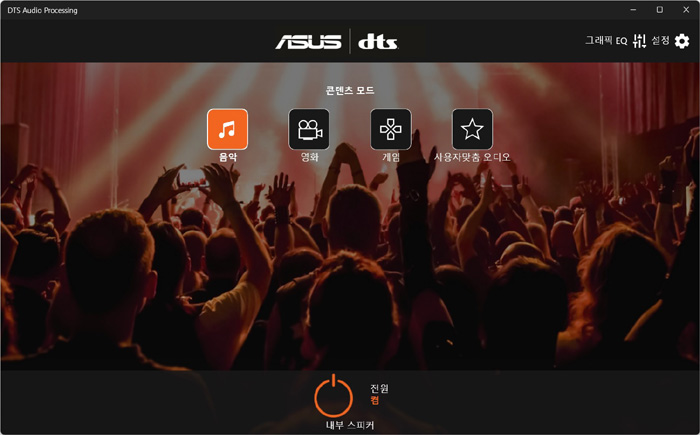
Task: Click the ASUS logo in header
Action: [x=308, y=42]
